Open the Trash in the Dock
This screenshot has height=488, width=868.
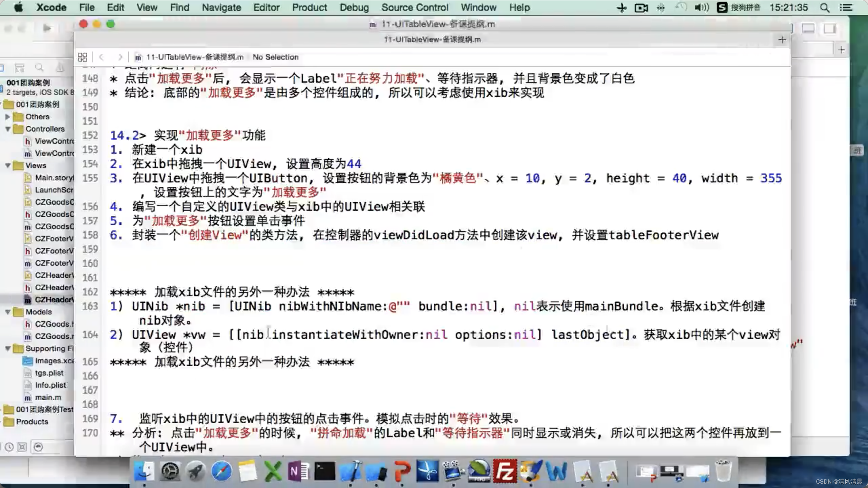[x=724, y=471]
